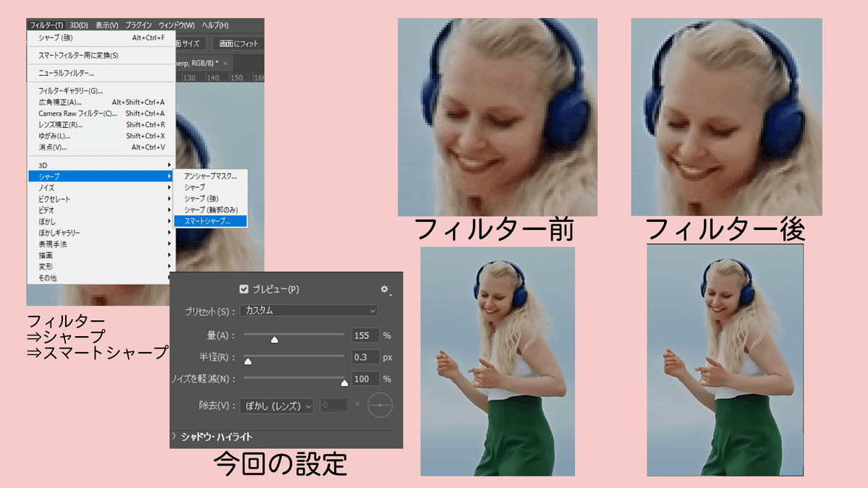
Task: Click the 今回の設定 caption
Action: (280, 463)
